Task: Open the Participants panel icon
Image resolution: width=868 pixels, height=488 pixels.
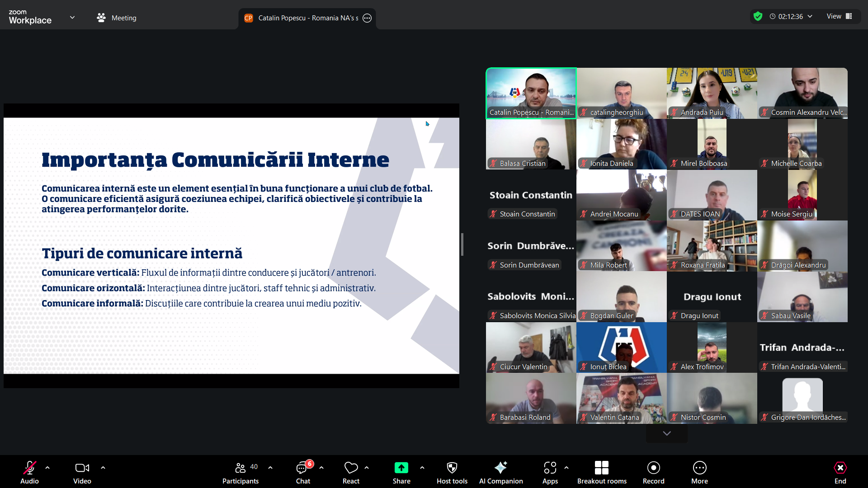Action: coord(241,468)
